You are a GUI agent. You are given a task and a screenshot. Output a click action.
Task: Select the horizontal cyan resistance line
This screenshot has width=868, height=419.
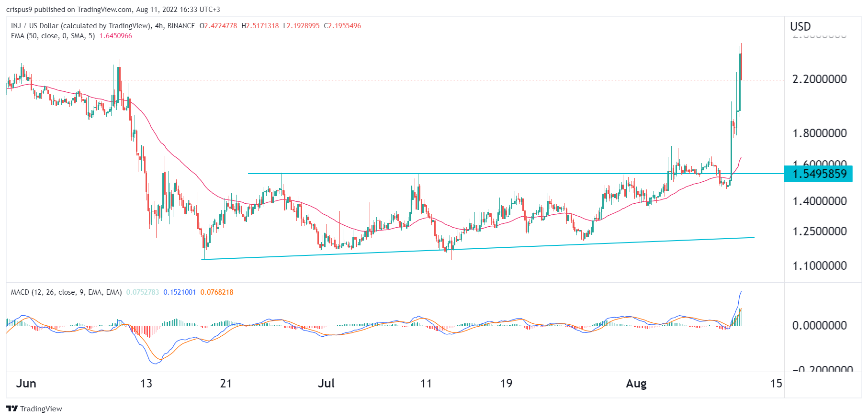point(516,174)
